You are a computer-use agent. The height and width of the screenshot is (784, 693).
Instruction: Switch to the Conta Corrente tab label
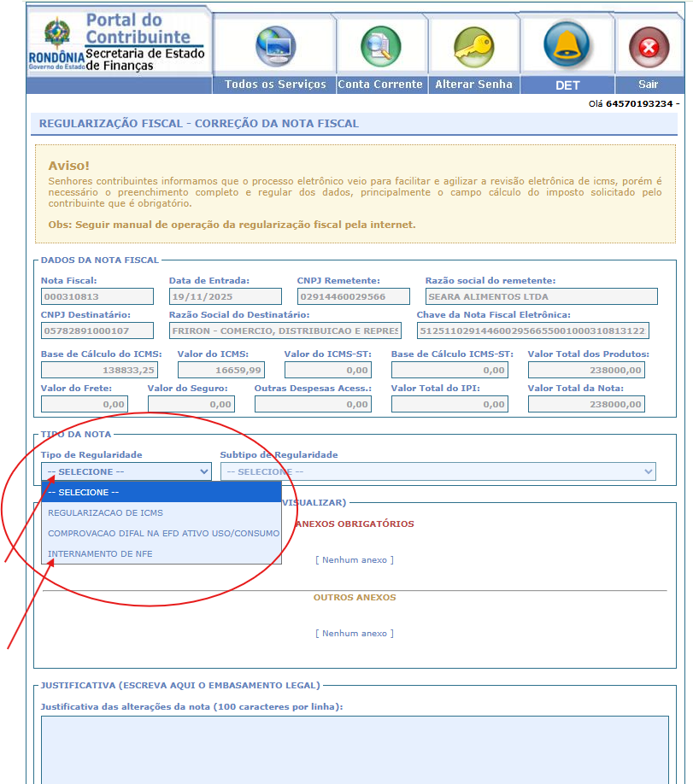tap(380, 85)
